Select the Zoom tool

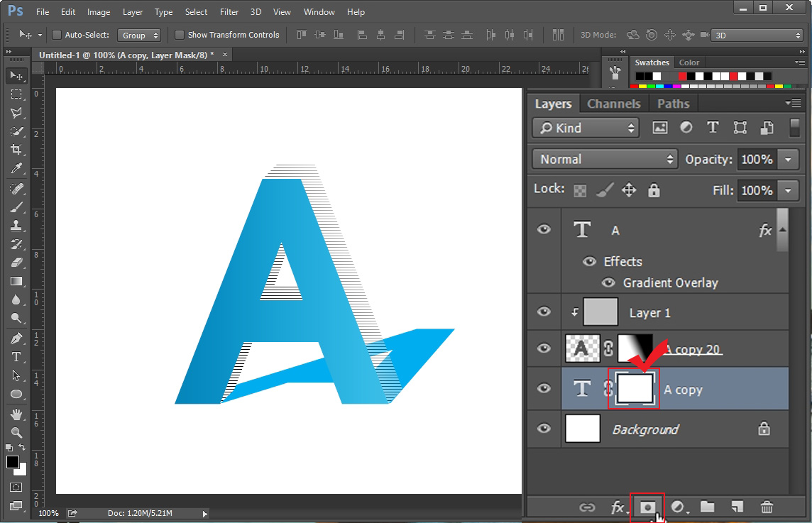(16, 432)
